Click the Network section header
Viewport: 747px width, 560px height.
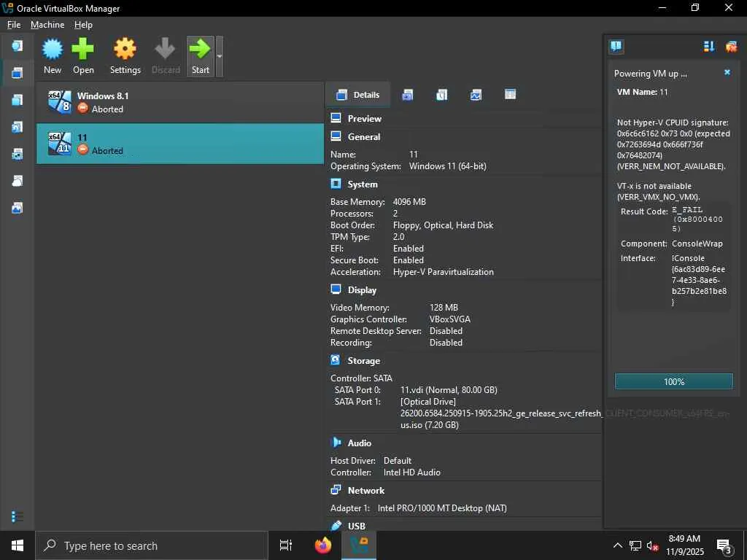click(x=366, y=491)
